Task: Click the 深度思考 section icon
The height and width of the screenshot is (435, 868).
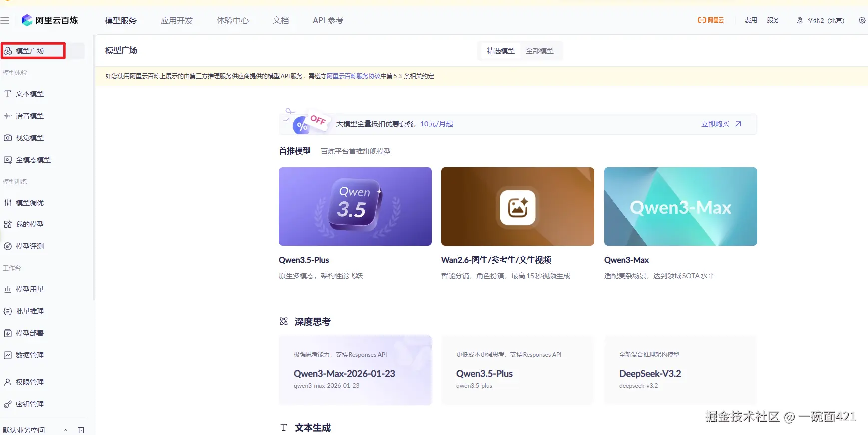Action: click(284, 322)
